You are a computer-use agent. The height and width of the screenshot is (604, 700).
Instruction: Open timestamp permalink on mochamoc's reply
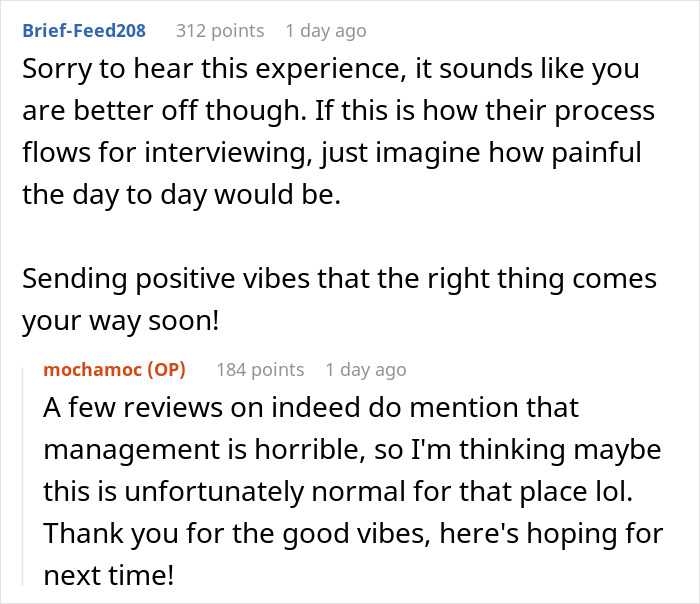[366, 370]
